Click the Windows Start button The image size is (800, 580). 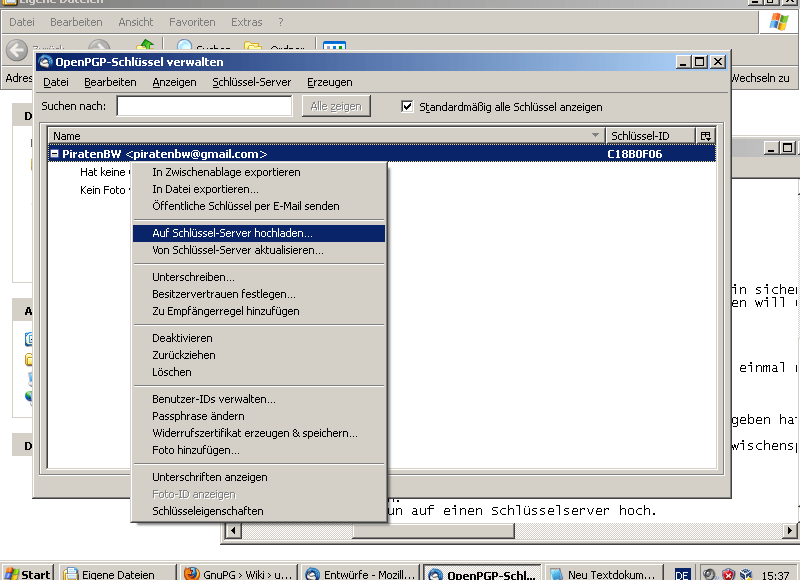[28, 574]
